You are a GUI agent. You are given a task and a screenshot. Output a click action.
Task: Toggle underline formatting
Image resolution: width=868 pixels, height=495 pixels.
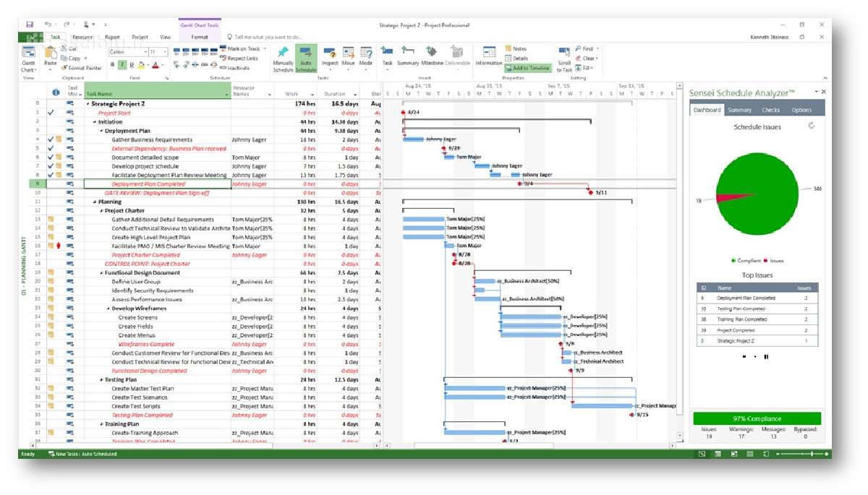click(130, 65)
